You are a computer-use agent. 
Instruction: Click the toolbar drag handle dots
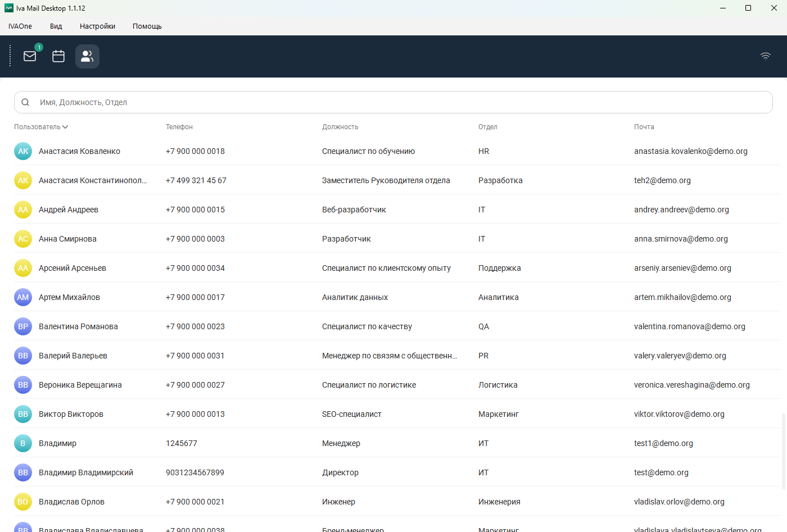click(10, 56)
